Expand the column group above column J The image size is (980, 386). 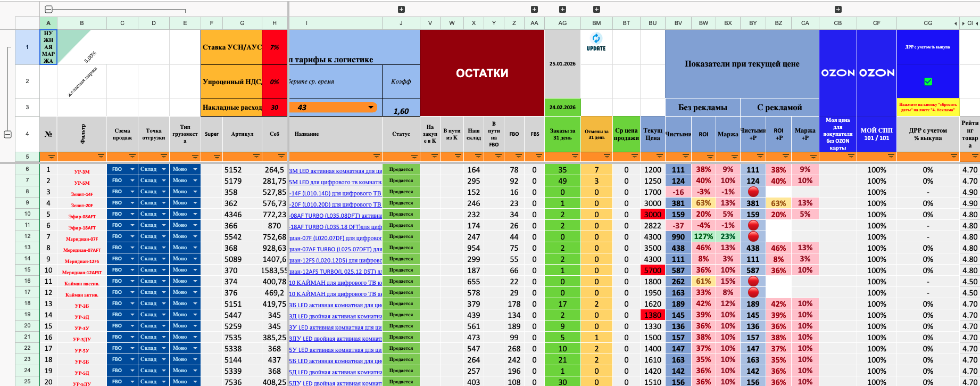[401, 9]
